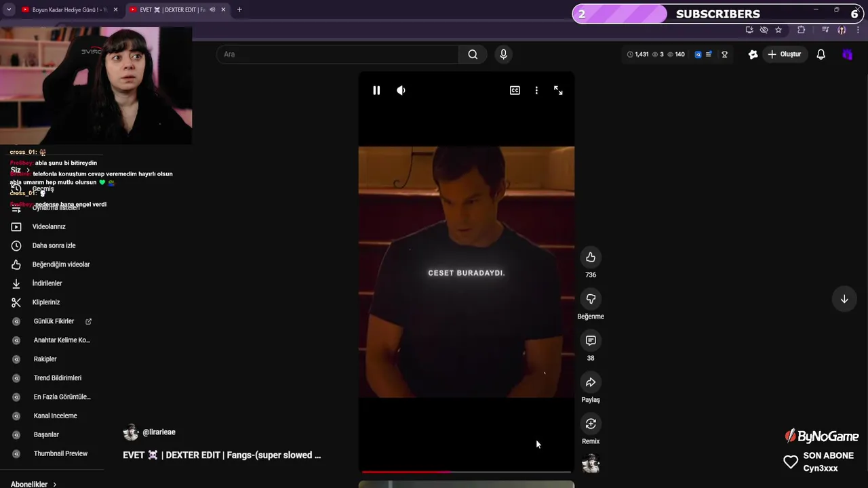Share the Short via Paylaş
Viewport: 868px width, 488px height.
tap(591, 382)
